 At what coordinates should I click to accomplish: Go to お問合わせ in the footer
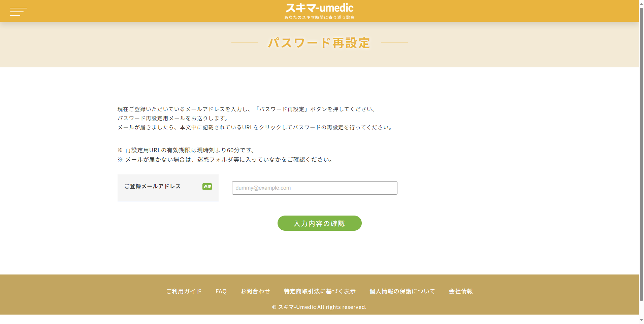(x=255, y=291)
